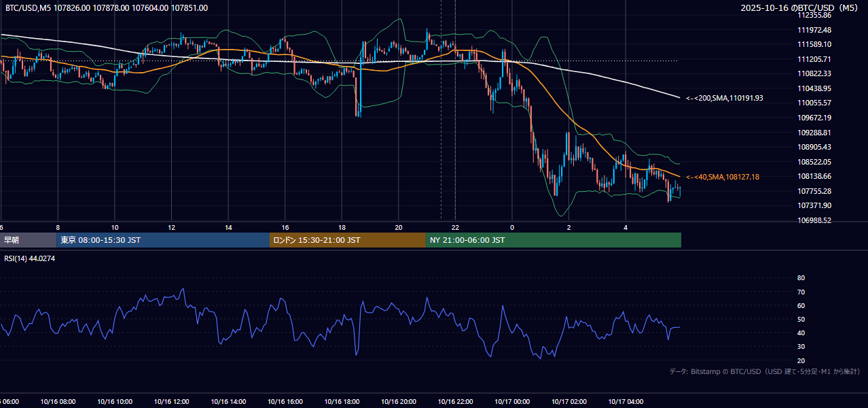Click the BTC/USD,M5 OHLC header text
This screenshot has width=868, height=408.
[x=107, y=8]
